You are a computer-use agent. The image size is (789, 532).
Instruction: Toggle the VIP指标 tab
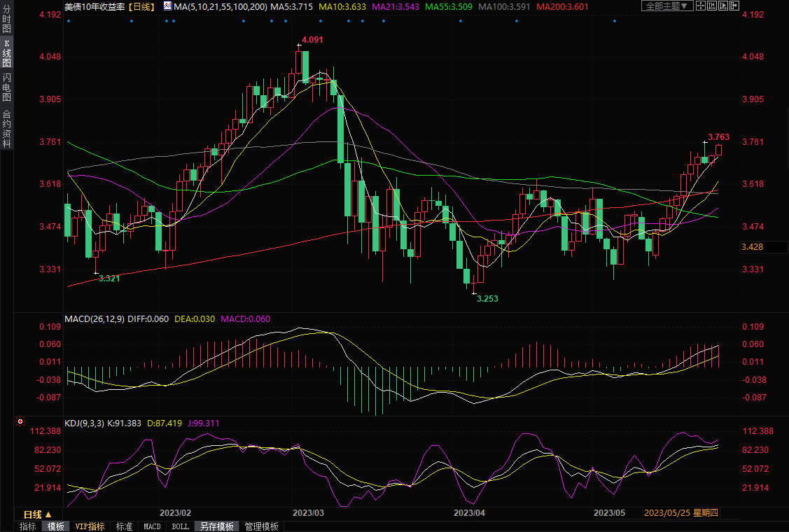(x=90, y=526)
